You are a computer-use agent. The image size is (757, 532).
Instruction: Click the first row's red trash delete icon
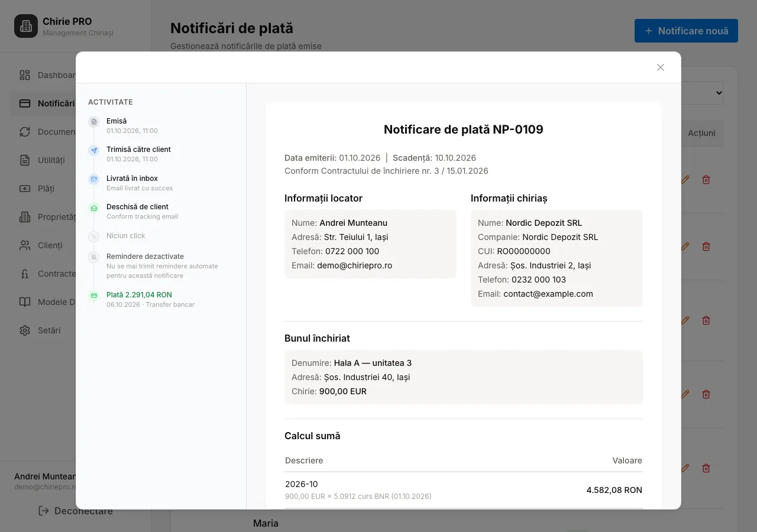point(706,180)
